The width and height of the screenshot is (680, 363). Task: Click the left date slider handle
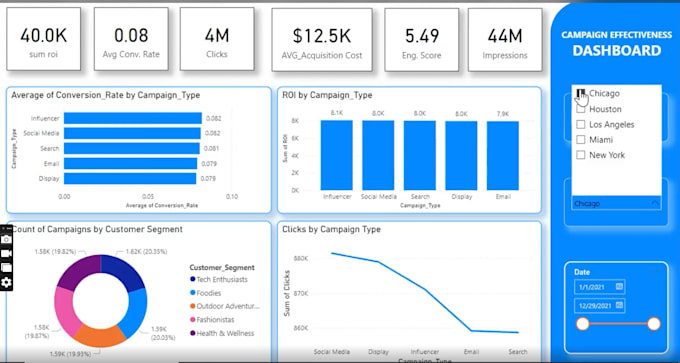pos(582,324)
